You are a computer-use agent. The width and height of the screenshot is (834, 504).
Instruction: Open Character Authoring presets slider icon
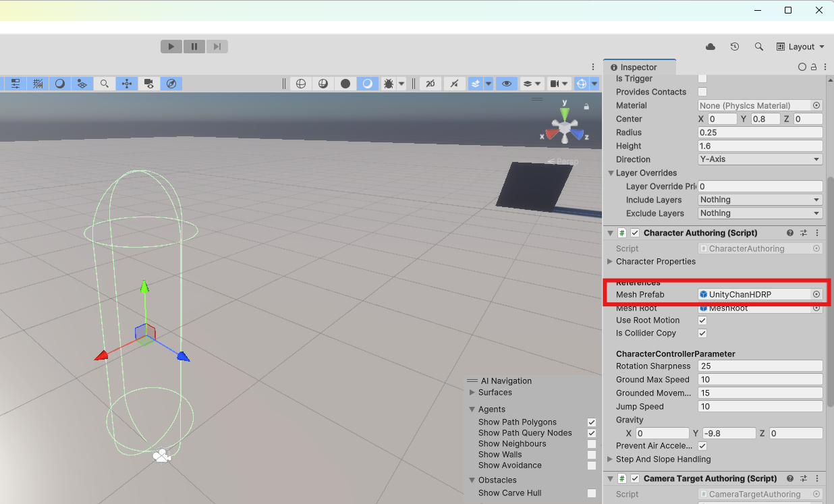coord(804,233)
